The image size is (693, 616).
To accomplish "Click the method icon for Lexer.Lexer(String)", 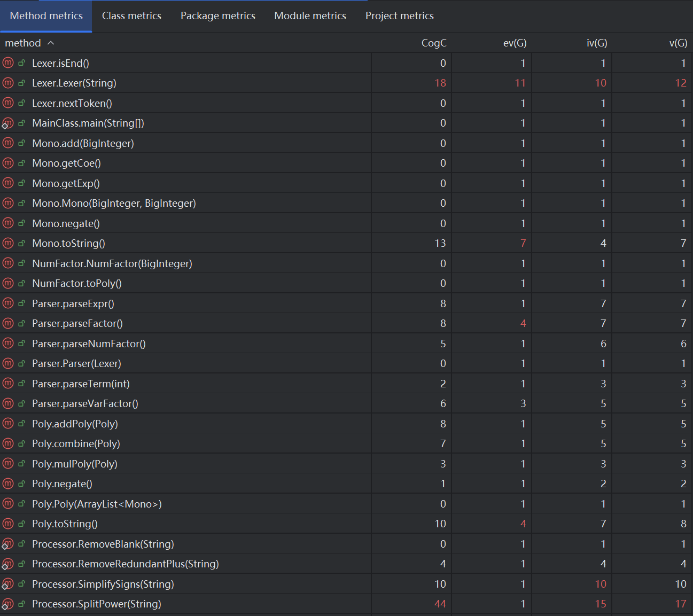I will [8, 83].
